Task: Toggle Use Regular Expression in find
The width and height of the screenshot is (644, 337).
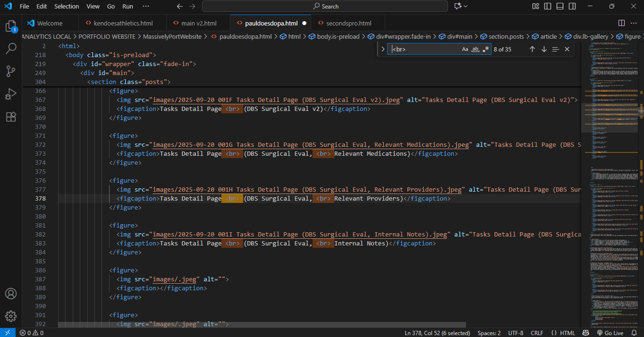Action: click(x=485, y=49)
